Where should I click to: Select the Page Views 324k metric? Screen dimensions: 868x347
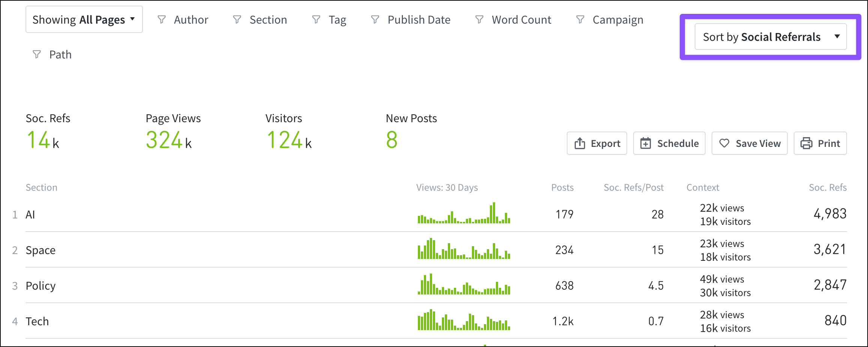(173, 132)
